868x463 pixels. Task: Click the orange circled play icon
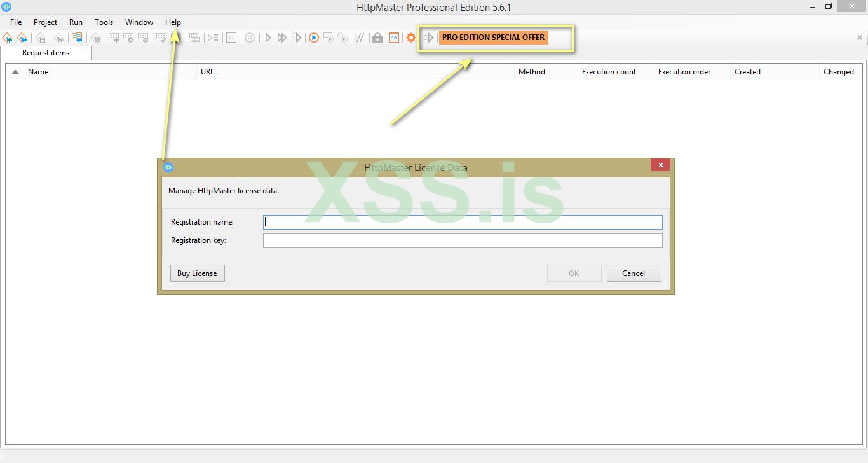pos(314,38)
